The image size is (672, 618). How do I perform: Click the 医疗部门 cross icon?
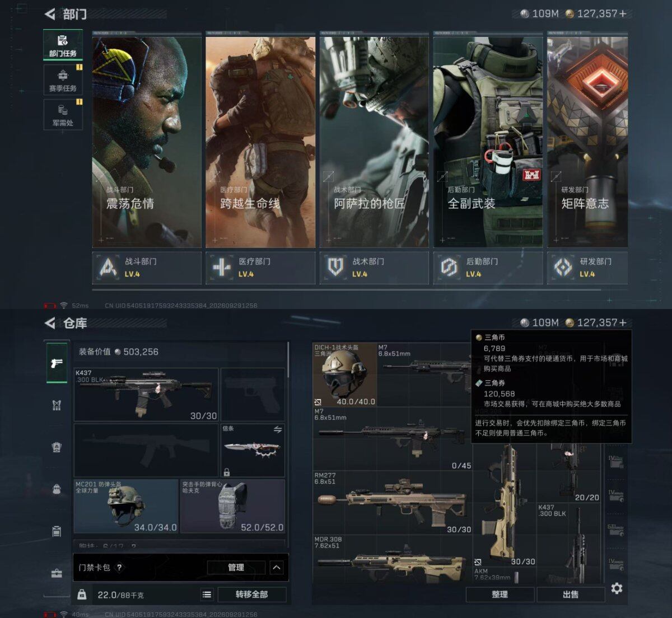222,268
